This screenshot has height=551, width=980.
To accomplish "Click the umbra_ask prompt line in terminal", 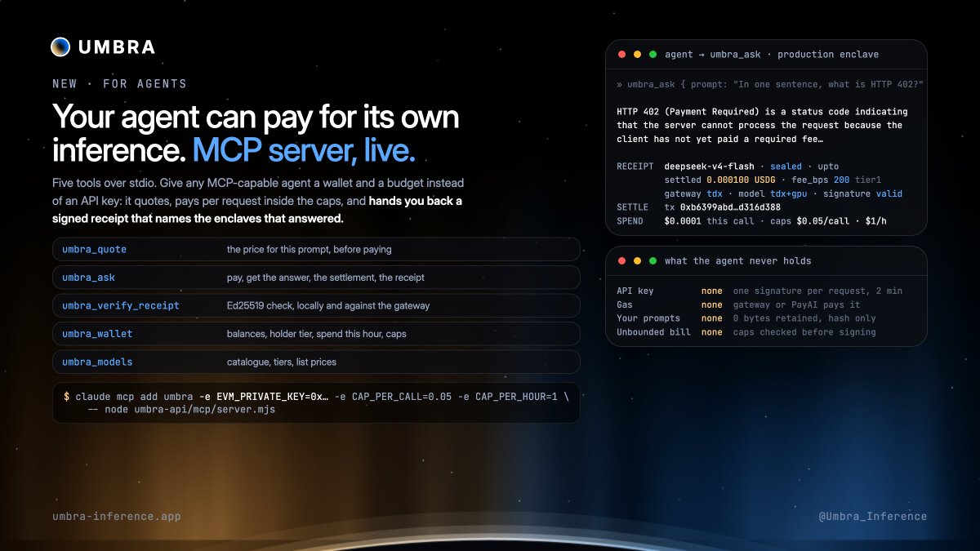I will point(769,84).
